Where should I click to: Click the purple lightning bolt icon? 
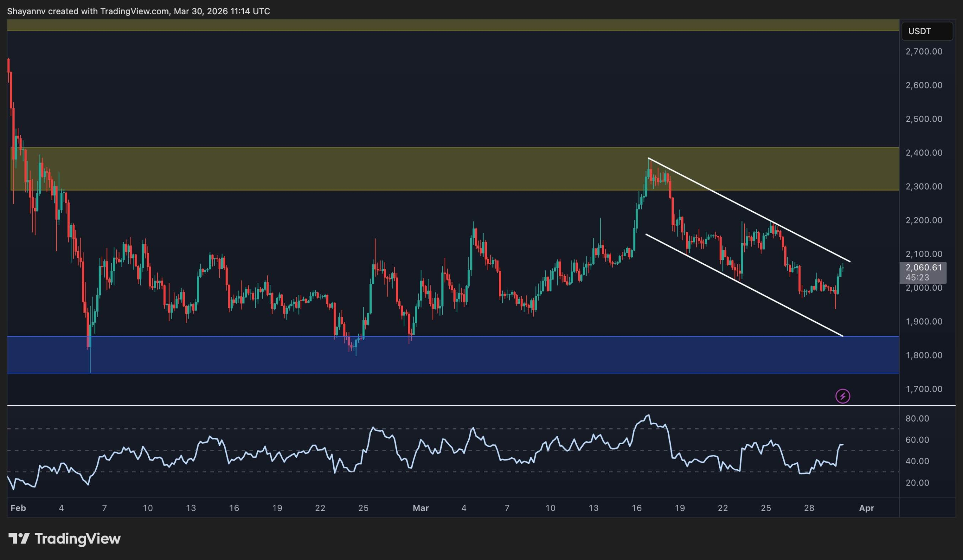[x=843, y=396]
